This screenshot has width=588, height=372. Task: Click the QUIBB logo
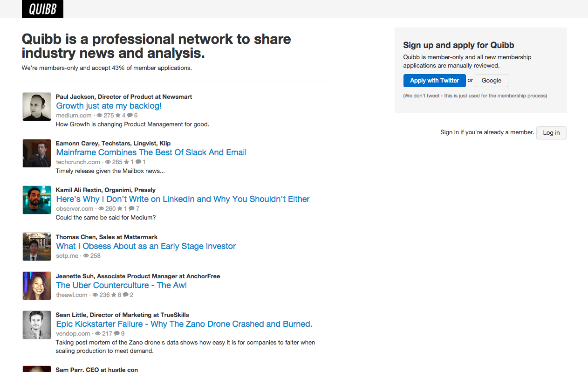pos(42,9)
